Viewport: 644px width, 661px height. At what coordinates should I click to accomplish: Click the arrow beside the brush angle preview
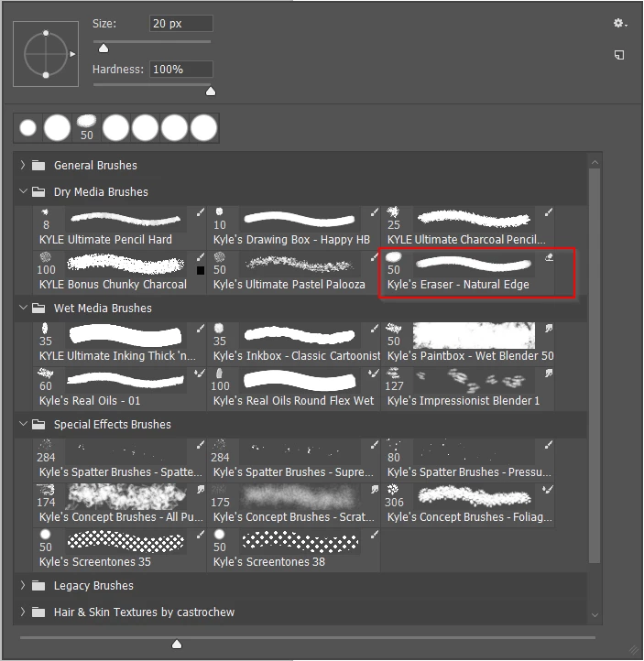[72, 54]
